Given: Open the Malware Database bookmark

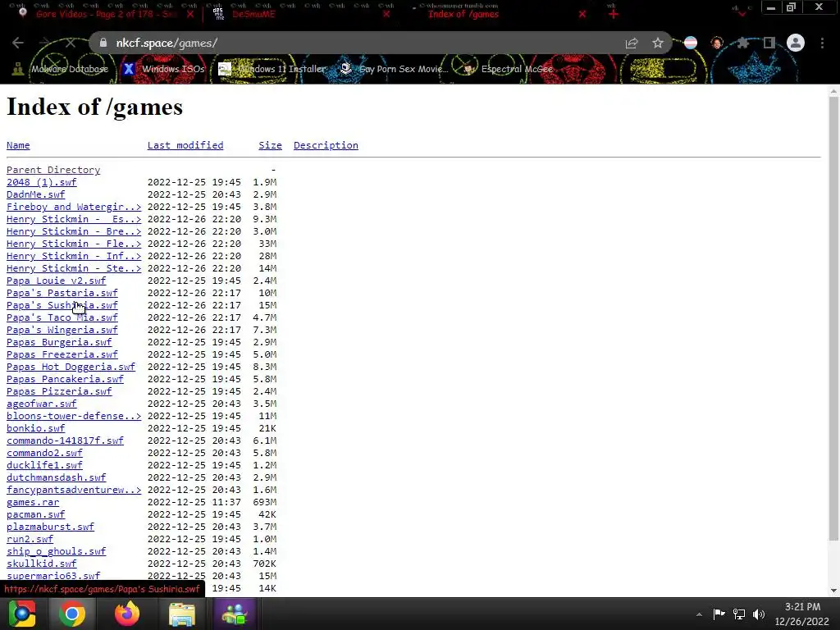Looking at the screenshot, I should click(60, 69).
